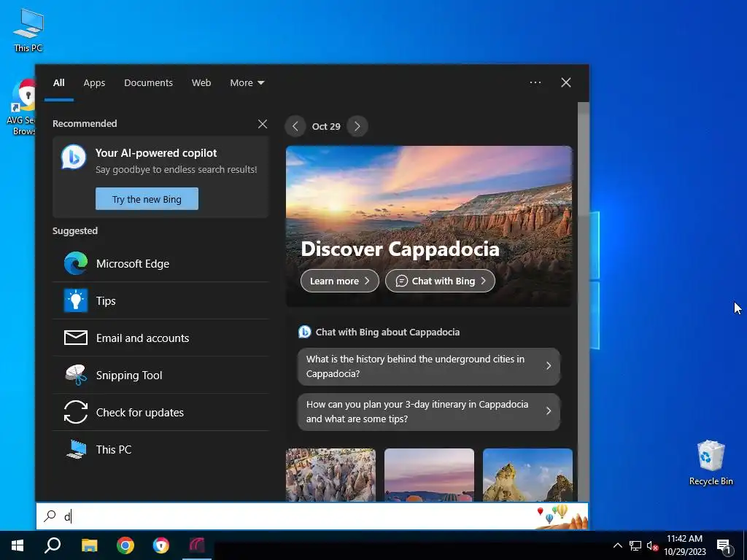Open AVG Secure Browser from taskbar
This screenshot has height=560, width=747.
pos(161,545)
